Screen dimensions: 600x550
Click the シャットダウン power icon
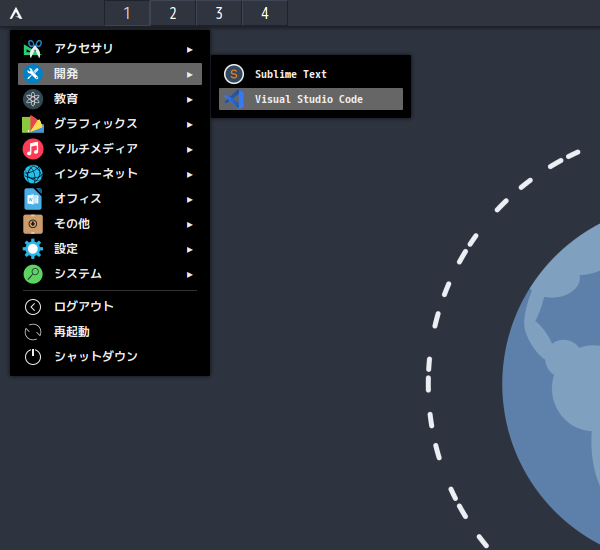coord(33,357)
